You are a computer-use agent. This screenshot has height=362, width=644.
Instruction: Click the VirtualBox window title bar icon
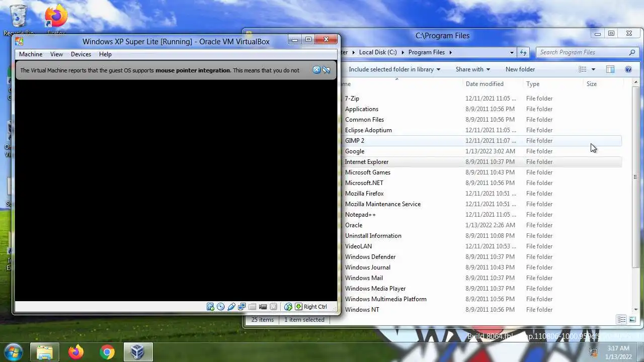point(19,41)
